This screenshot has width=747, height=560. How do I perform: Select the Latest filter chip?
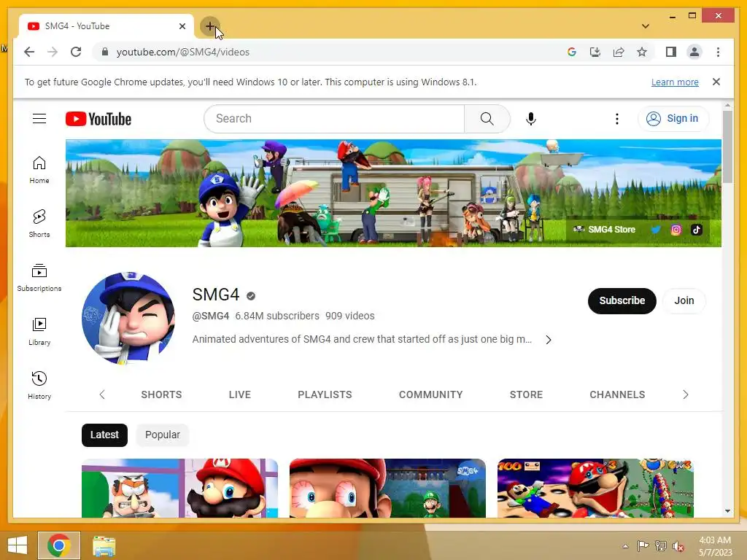coord(104,435)
